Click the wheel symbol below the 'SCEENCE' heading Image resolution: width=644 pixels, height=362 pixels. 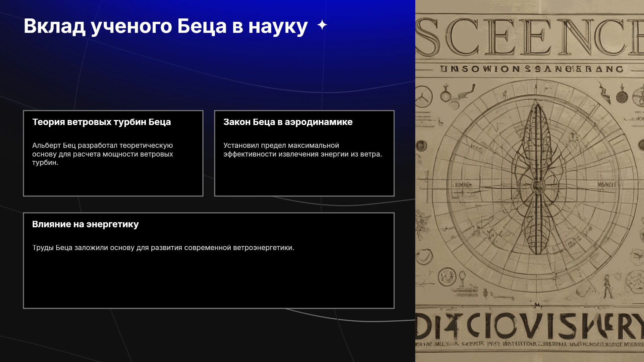[x=423, y=96]
